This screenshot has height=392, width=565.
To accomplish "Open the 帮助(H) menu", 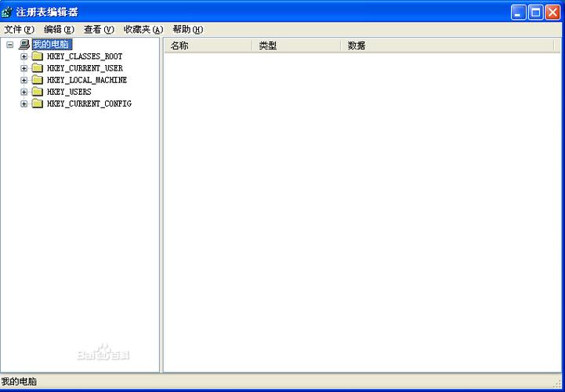I will [188, 30].
